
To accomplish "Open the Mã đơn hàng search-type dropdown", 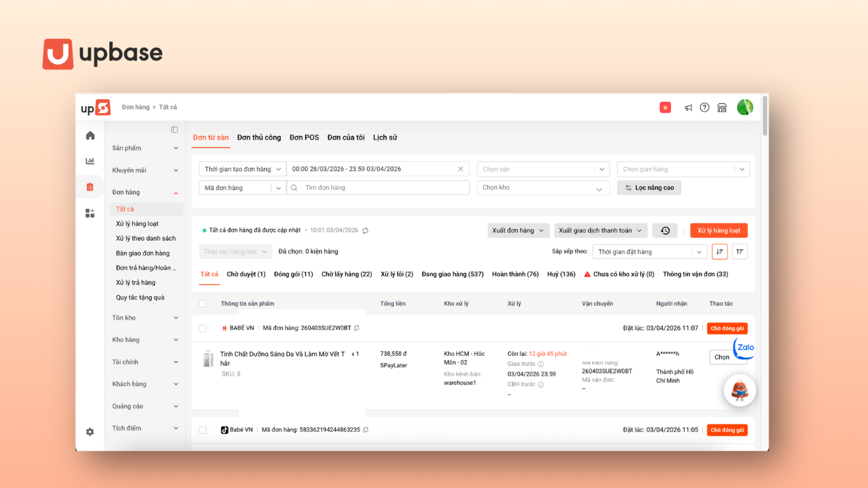I will click(243, 188).
